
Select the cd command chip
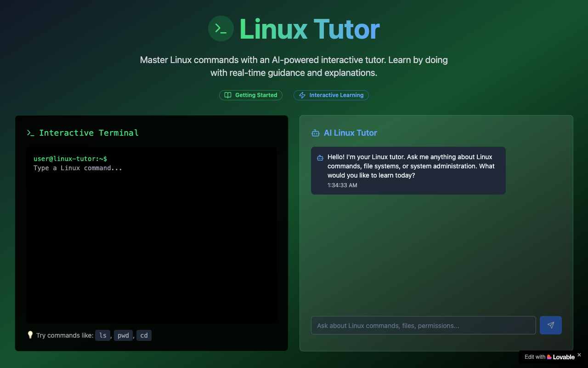point(144,335)
